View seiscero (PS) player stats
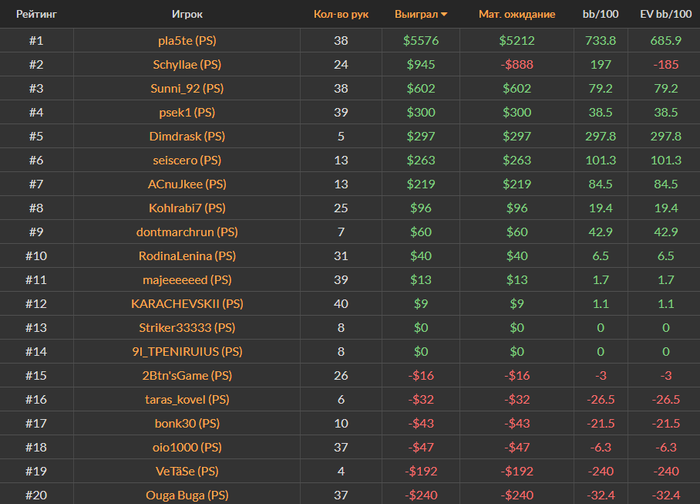The image size is (700, 504). click(x=187, y=160)
